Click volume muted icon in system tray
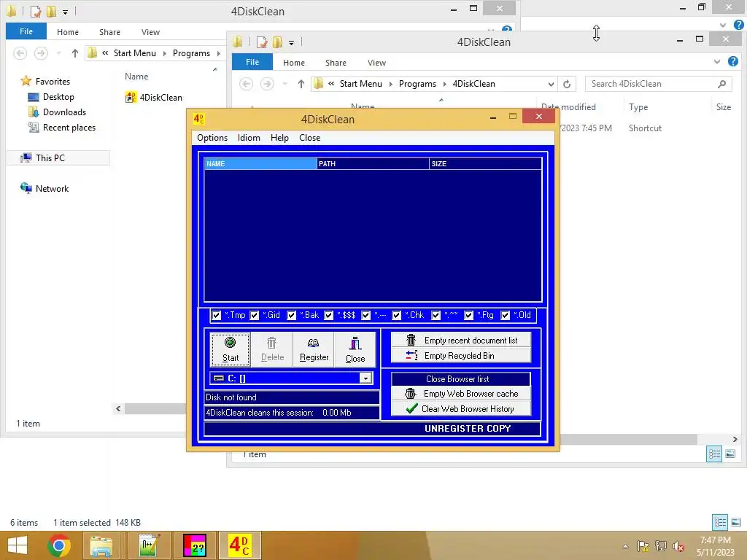747x560 pixels. click(x=678, y=546)
